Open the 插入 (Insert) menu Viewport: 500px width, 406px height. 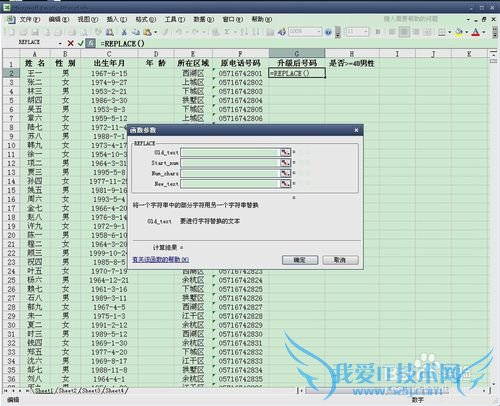(x=117, y=20)
